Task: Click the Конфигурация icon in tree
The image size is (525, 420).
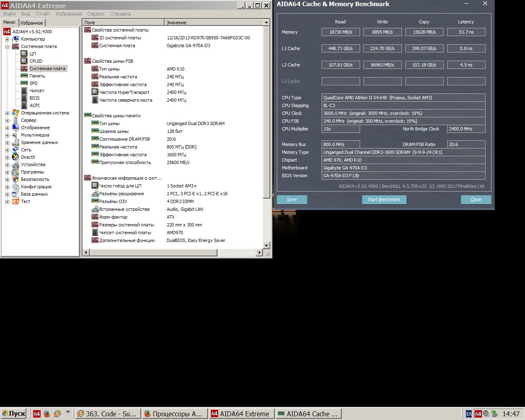Action: pos(16,187)
